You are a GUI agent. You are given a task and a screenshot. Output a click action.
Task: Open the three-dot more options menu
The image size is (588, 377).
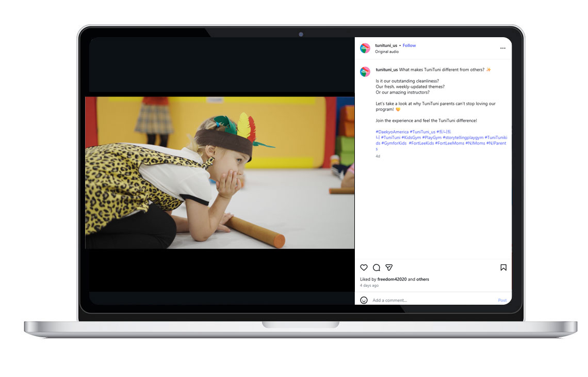pyautogui.click(x=502, y=49)
